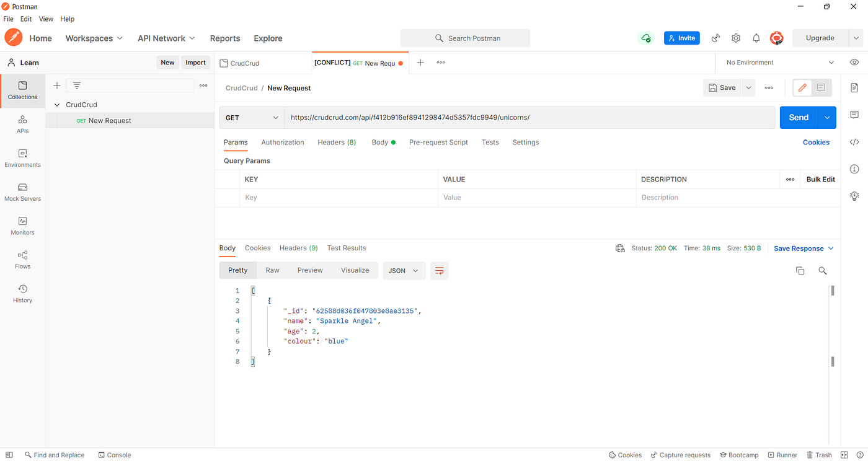Open the No Environment selector

pyautogui.click(x=777, y=62)
